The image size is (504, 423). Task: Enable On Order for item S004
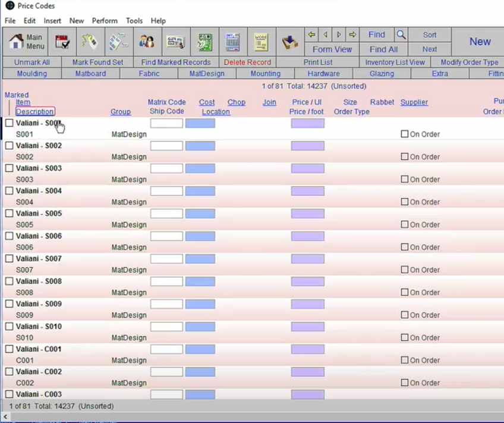point(405,202)
